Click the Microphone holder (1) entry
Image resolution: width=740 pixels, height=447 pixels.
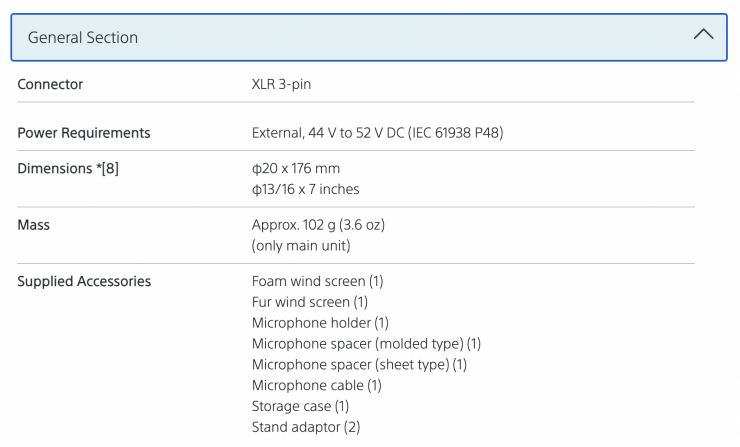320,323
